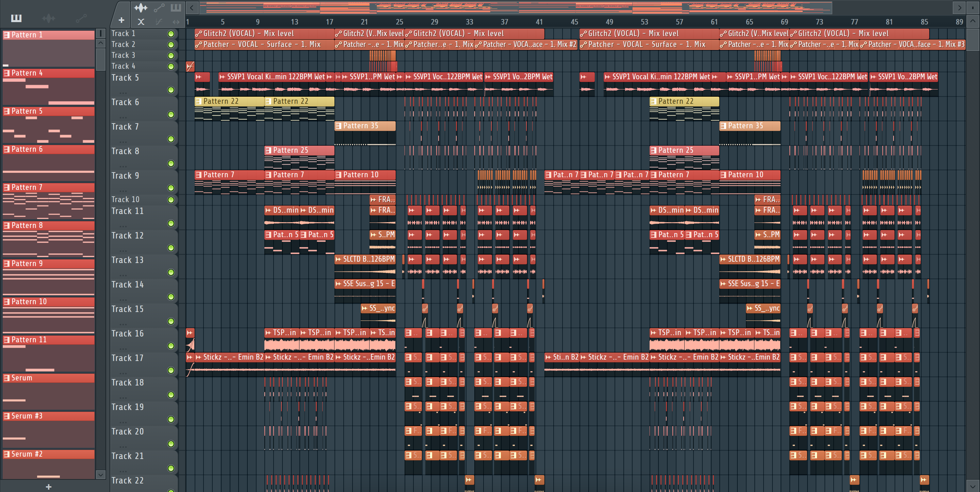Jump to bar 73 on the timeline ruler

click(819, 22)
